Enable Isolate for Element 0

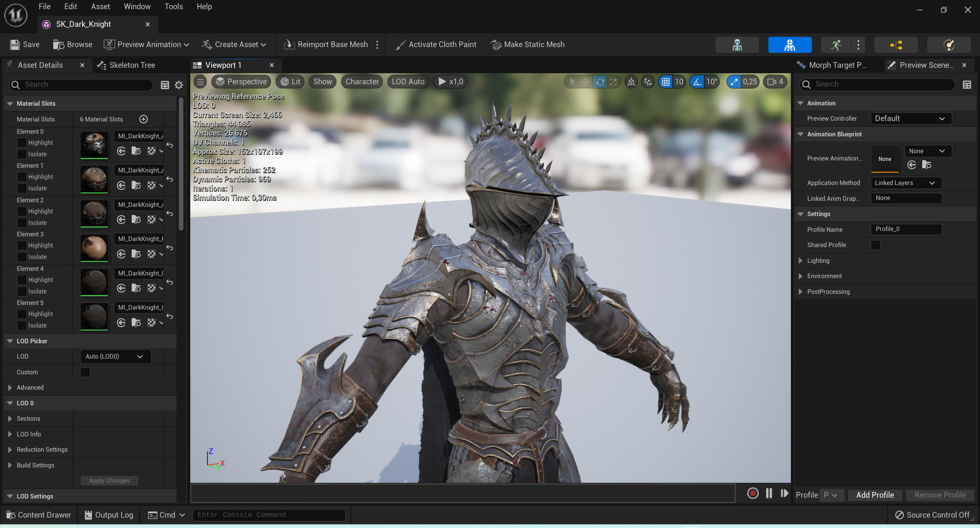(22, 154)
